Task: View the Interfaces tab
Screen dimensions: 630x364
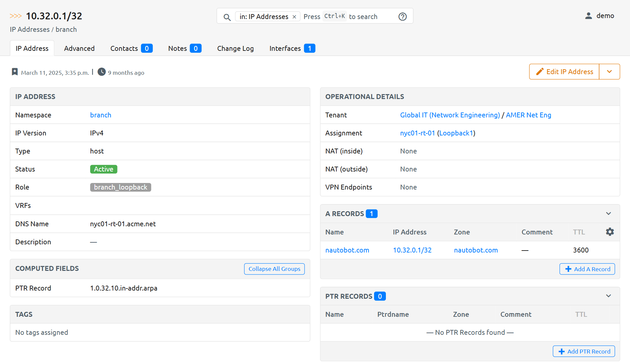Action: point(285,48)
